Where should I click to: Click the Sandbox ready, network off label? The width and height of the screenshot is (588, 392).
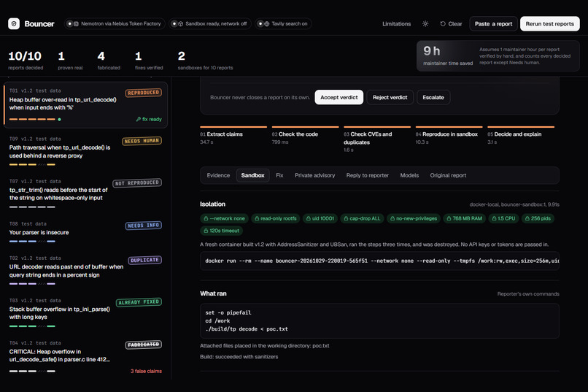click(216, 23)
